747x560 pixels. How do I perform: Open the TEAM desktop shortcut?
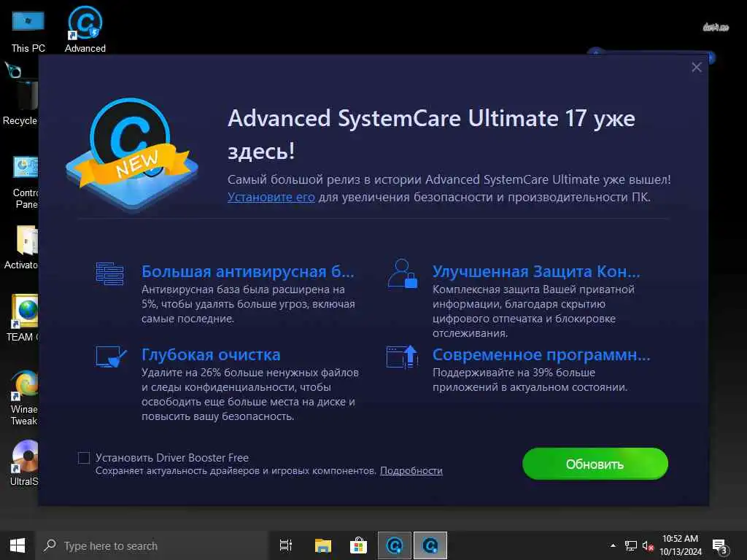pyautogui.click(x=22, y=318)
